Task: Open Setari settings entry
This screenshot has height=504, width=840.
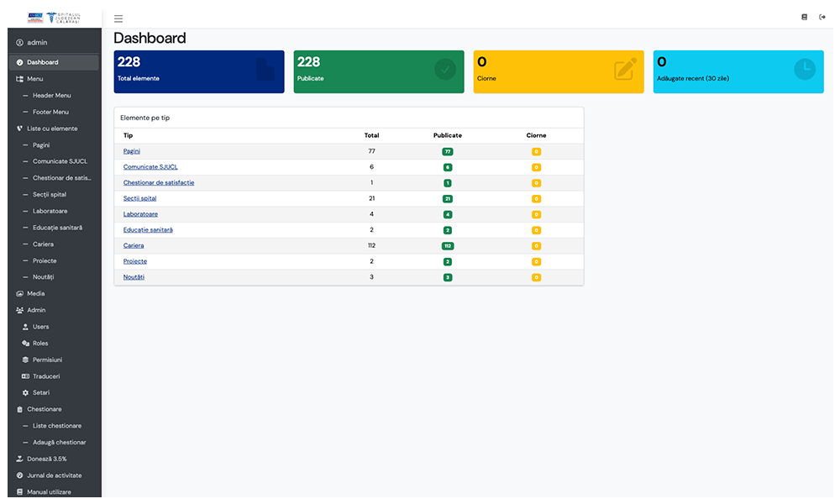Action: [54, 392]
